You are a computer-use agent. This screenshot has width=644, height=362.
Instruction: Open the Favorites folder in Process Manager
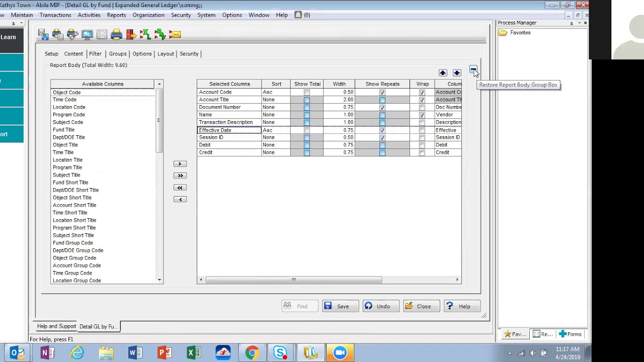[514, 33]
